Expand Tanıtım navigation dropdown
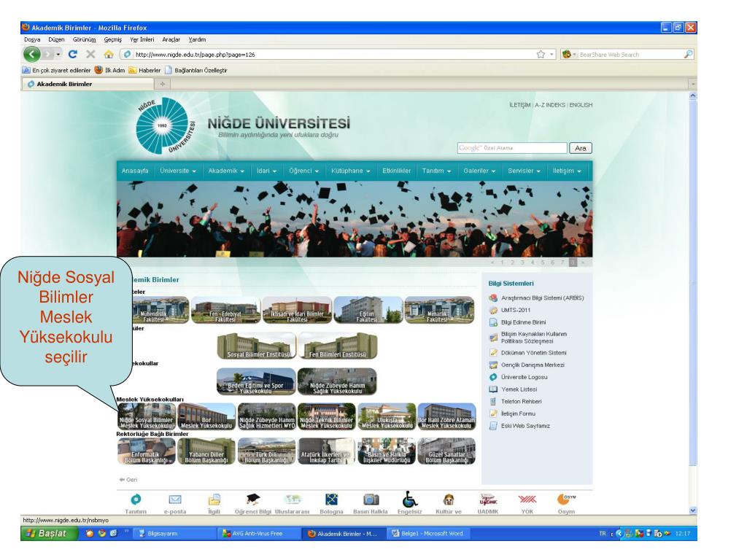Viewport: 747px width, 560px height. click(436, 171)
